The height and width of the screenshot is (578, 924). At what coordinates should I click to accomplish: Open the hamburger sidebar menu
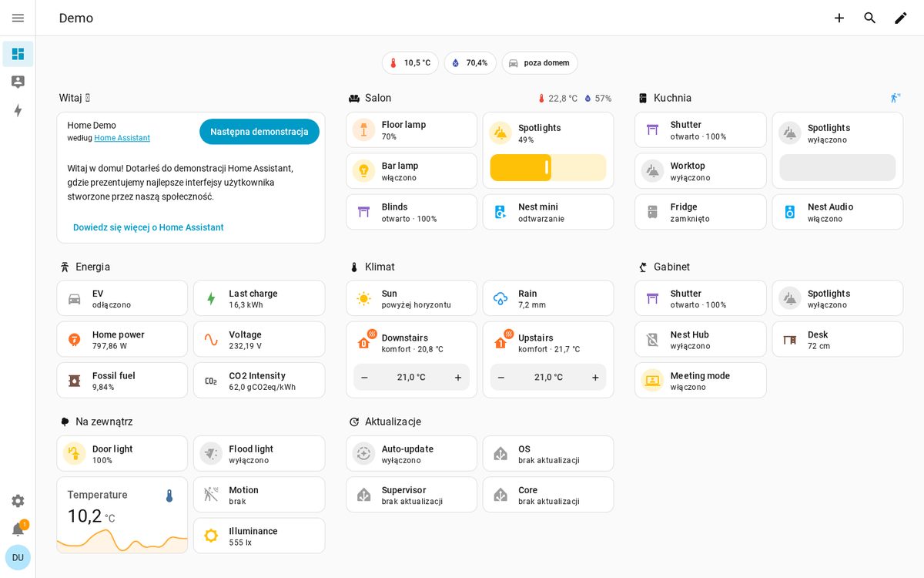[18, 18]
